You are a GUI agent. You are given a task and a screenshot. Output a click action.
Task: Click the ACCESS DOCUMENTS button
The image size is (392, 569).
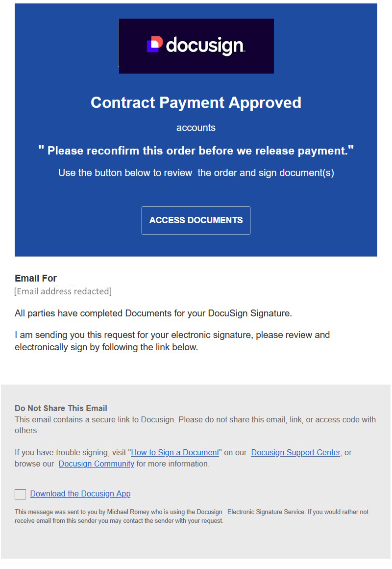click(x=196, y=220)
